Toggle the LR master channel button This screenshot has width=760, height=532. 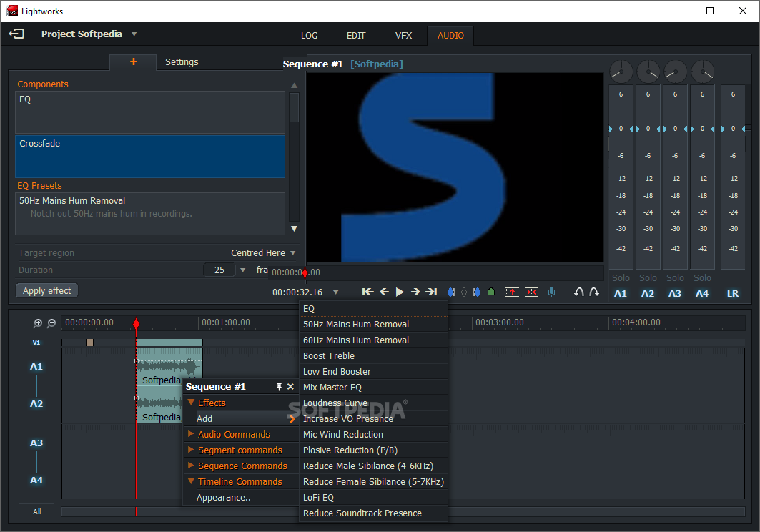point(733,293)
